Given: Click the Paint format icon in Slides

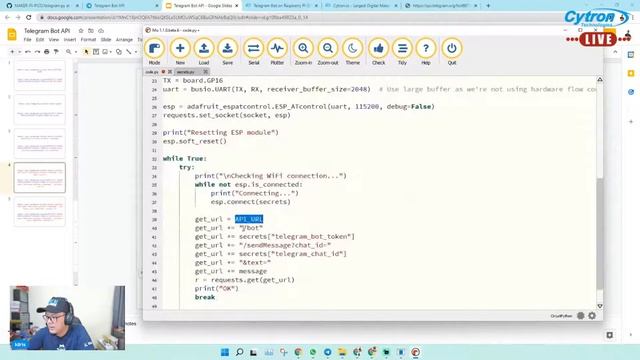Looking at the screenshot, I should (56, 52).
